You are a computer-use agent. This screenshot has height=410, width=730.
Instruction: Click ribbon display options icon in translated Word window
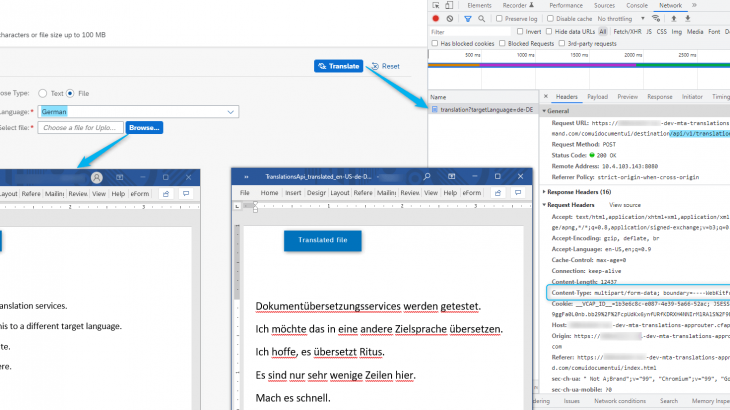tap(451, 176)
